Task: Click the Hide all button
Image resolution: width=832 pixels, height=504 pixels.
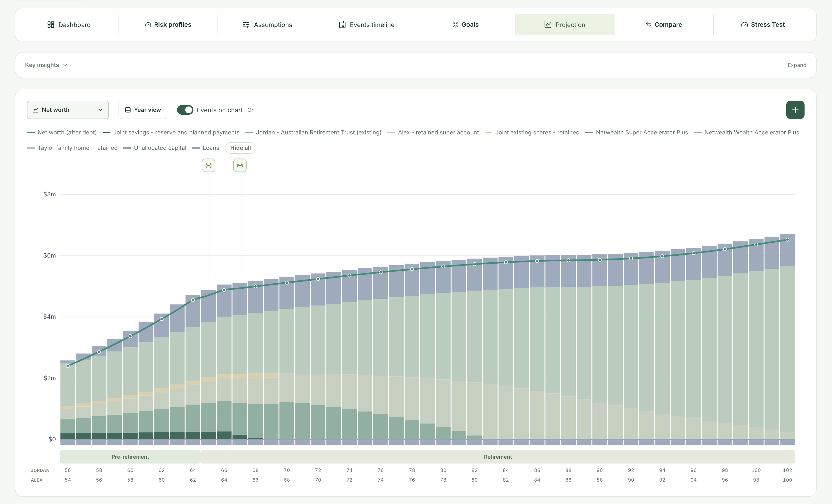Action: coord(240,148)
